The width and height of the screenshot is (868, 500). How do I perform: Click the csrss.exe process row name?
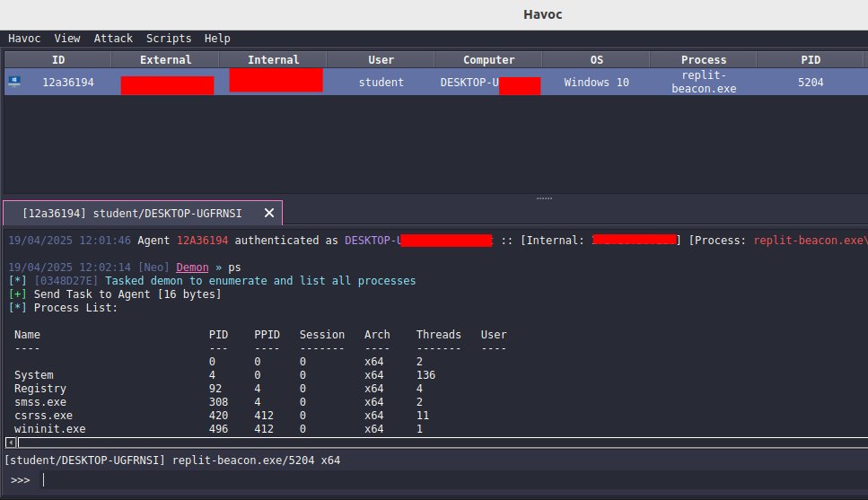coord(43,416)
